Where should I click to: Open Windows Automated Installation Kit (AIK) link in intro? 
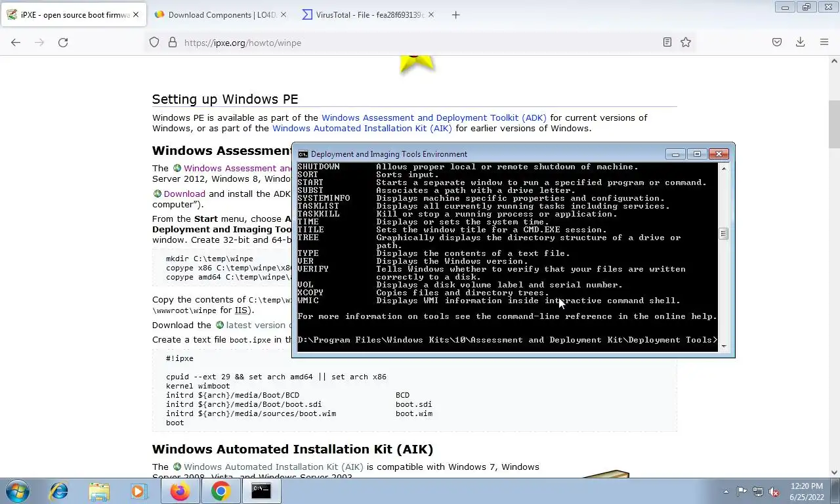pos(362,129)
